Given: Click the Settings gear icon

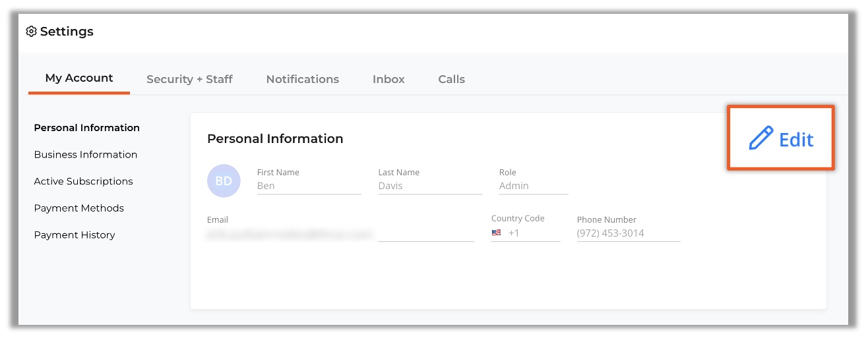Looking at the screenshot, I should 31,32.
